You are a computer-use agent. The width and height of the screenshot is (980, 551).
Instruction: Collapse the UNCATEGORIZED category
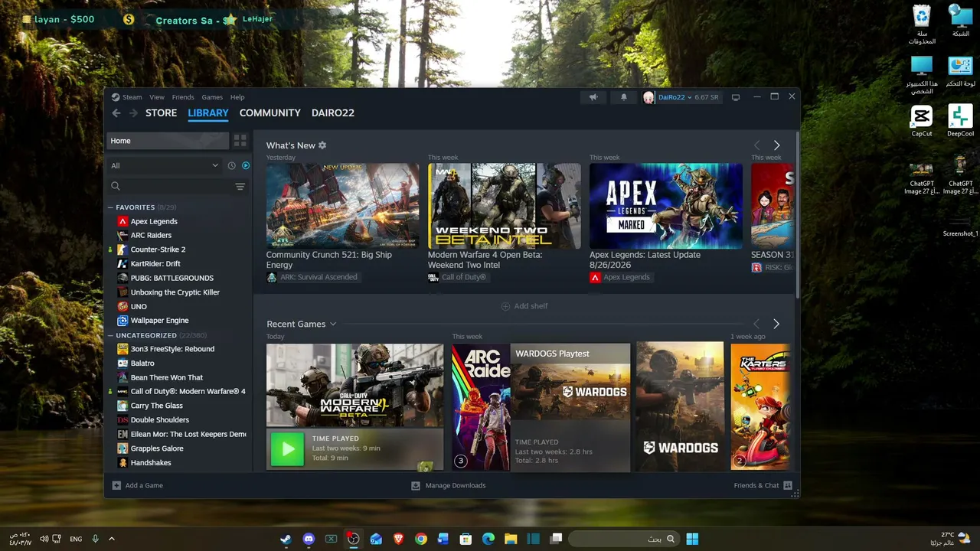(111, 335)
